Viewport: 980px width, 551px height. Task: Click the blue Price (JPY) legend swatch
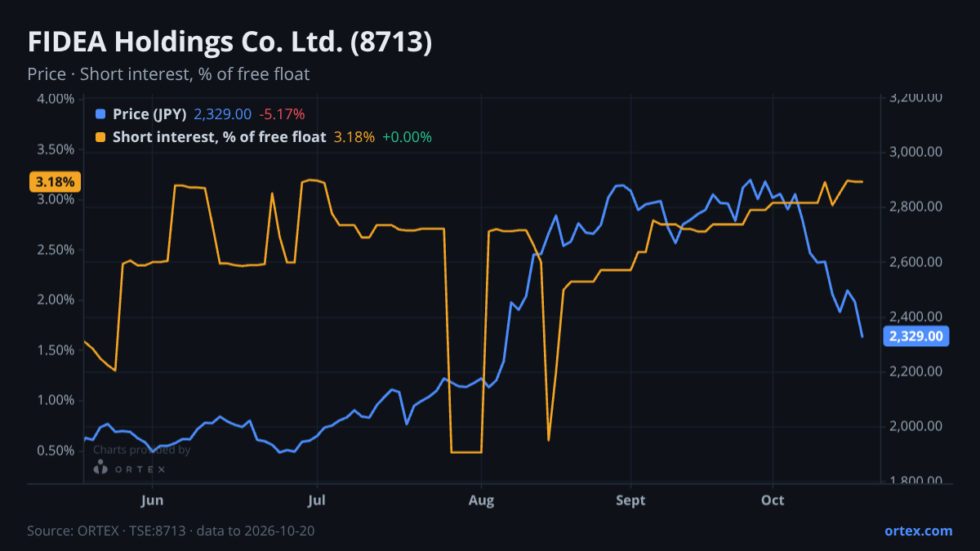pos(100,114)
